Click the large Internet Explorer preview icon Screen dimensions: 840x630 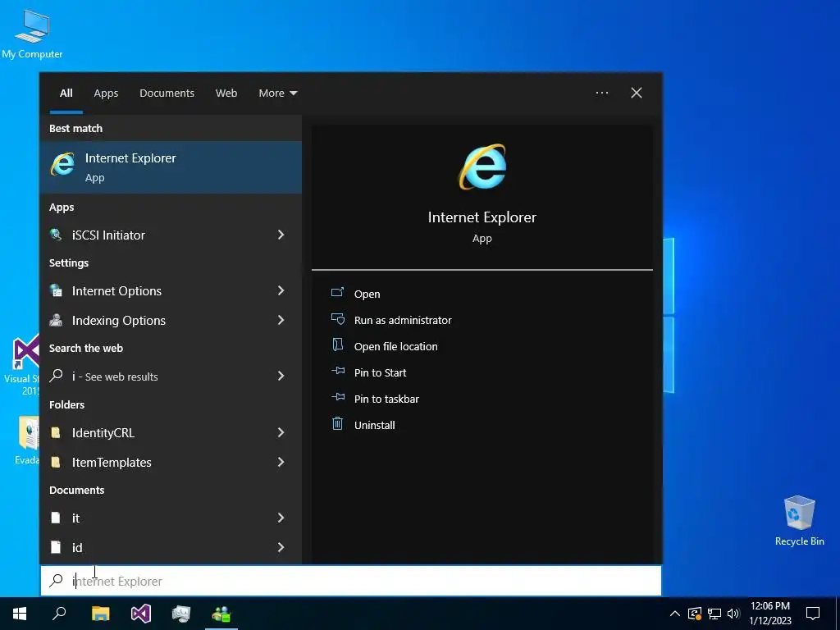(x=482, y=166)
